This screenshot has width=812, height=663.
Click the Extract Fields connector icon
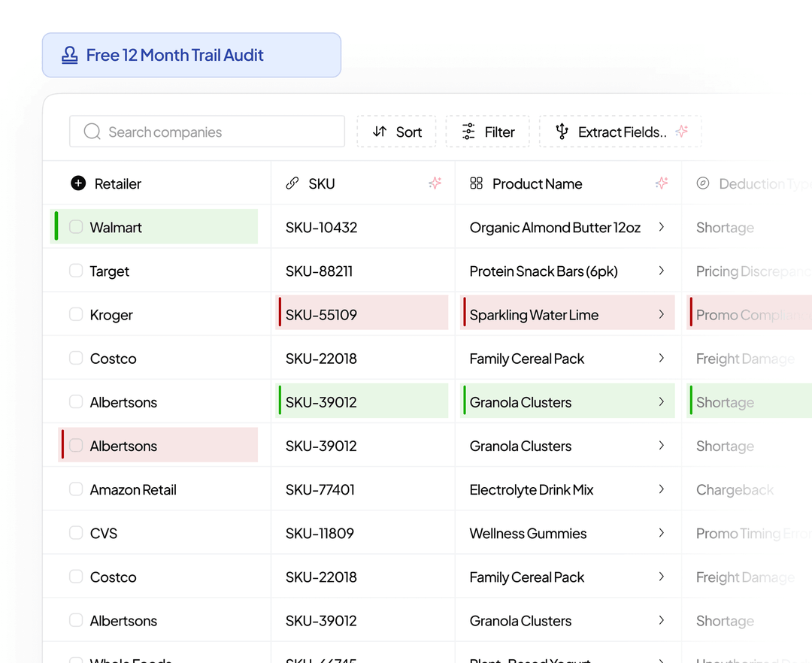click(562, 132)
